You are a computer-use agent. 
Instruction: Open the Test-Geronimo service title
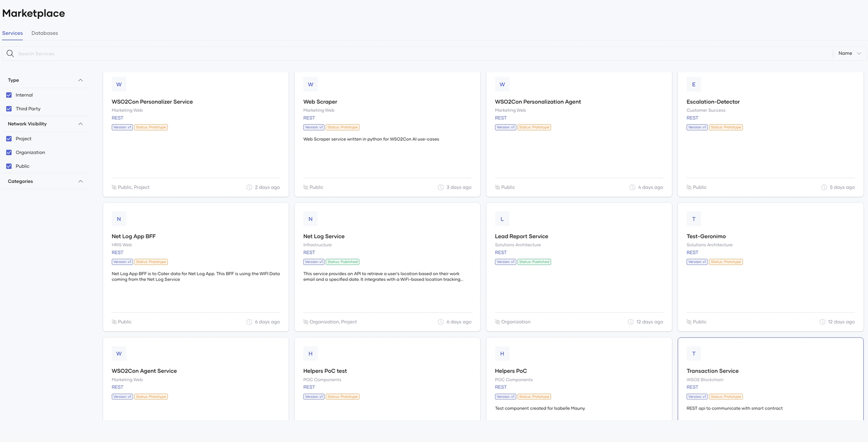tap(706, 236)
